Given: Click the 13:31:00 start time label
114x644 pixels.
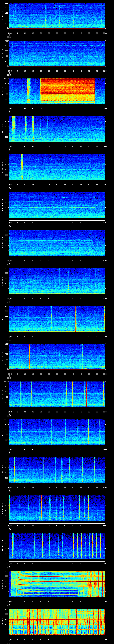Looking at the screenshot, I should pyautogui.click(x=9, y=487).
